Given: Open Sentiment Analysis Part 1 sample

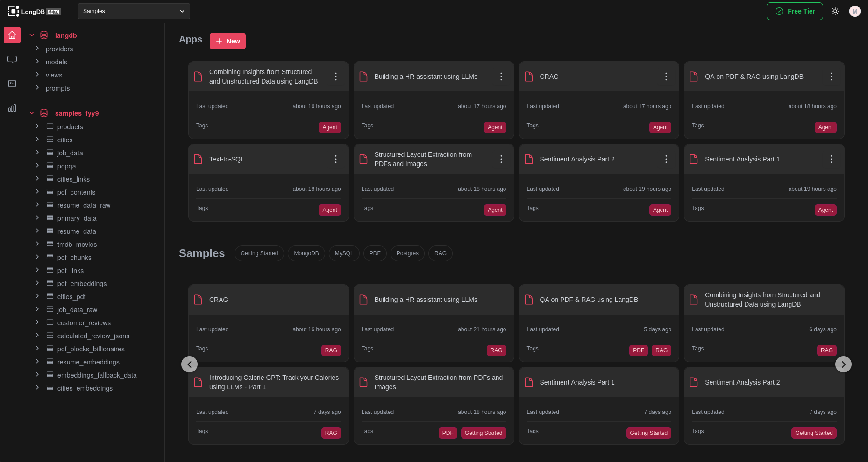Looking at the screenshot, I should point(599,406).
